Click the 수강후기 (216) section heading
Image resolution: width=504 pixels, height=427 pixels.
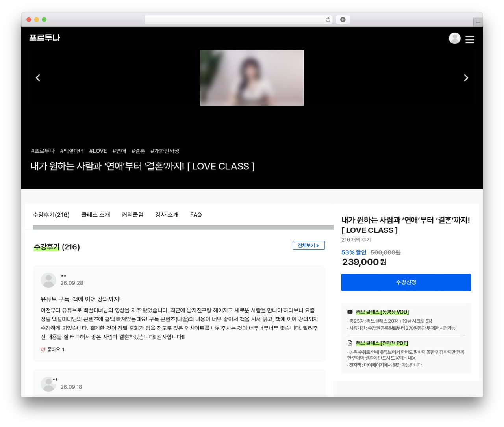point(57,247)
